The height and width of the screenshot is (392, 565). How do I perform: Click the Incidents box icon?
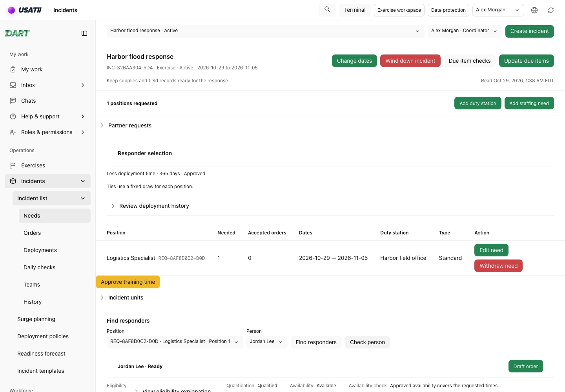tap(13, 181)
